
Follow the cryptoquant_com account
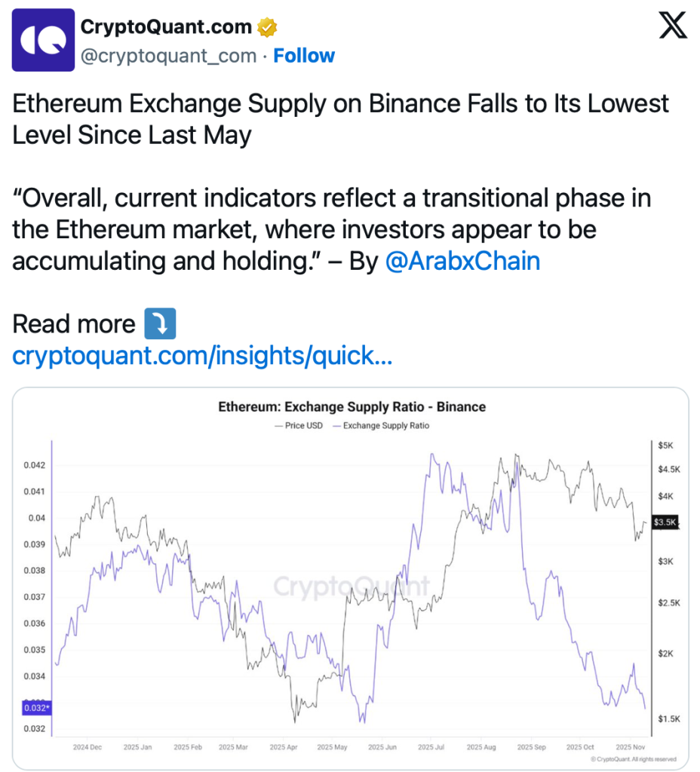tap(304, 56)
